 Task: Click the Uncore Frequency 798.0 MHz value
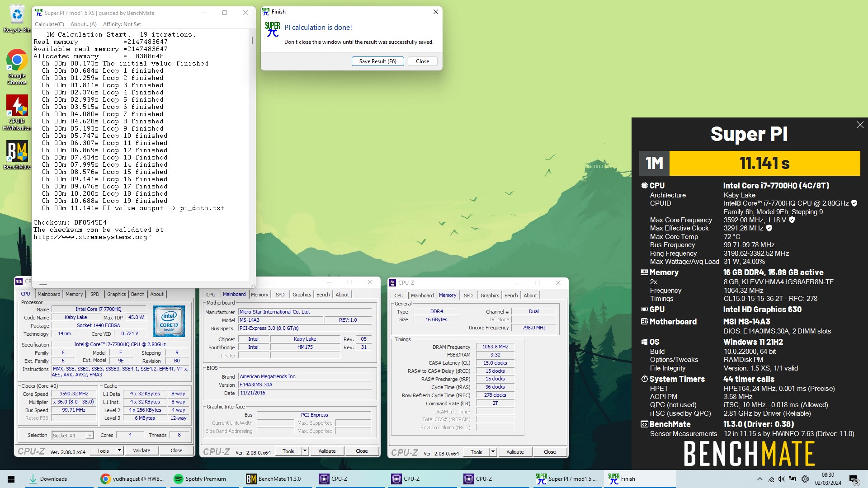tap(534, 328)
